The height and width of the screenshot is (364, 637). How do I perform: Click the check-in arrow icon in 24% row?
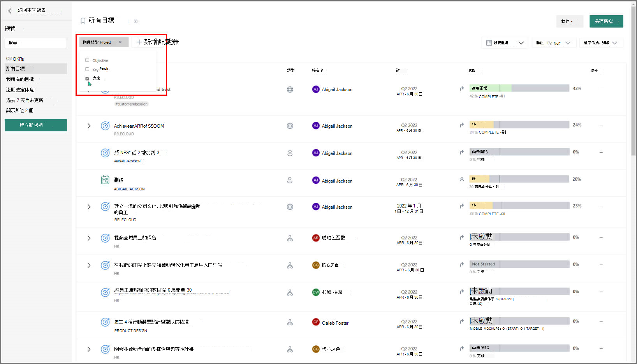click(x=462, y=125)
